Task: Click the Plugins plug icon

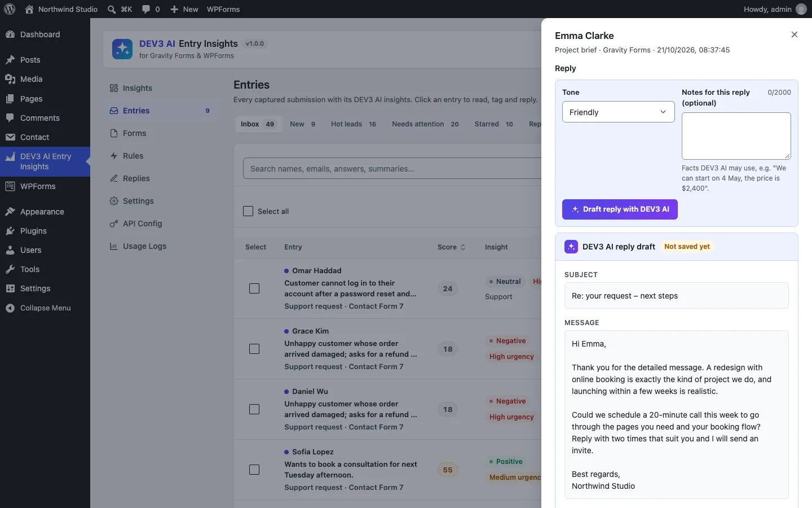Action: tap(10, 231)
